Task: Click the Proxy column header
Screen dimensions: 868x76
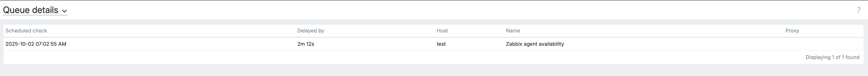Action: [x=792, y=31]
